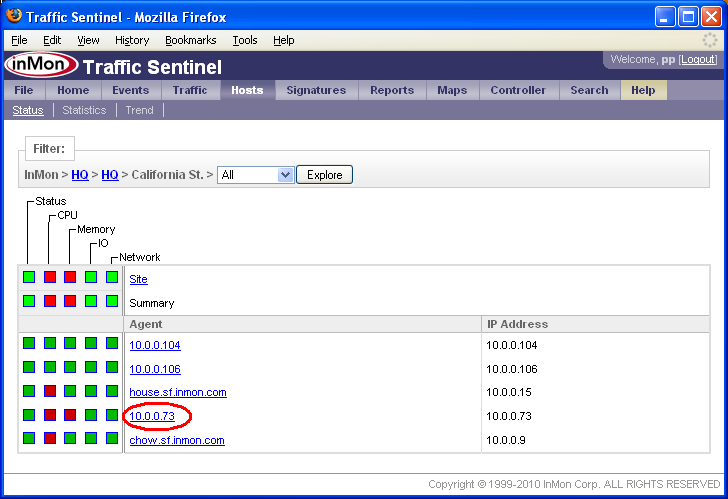This screenshot has height=499, width=728.
Task: Click the green Status indicator for 10.0.0.104
Action: point(29,343)
